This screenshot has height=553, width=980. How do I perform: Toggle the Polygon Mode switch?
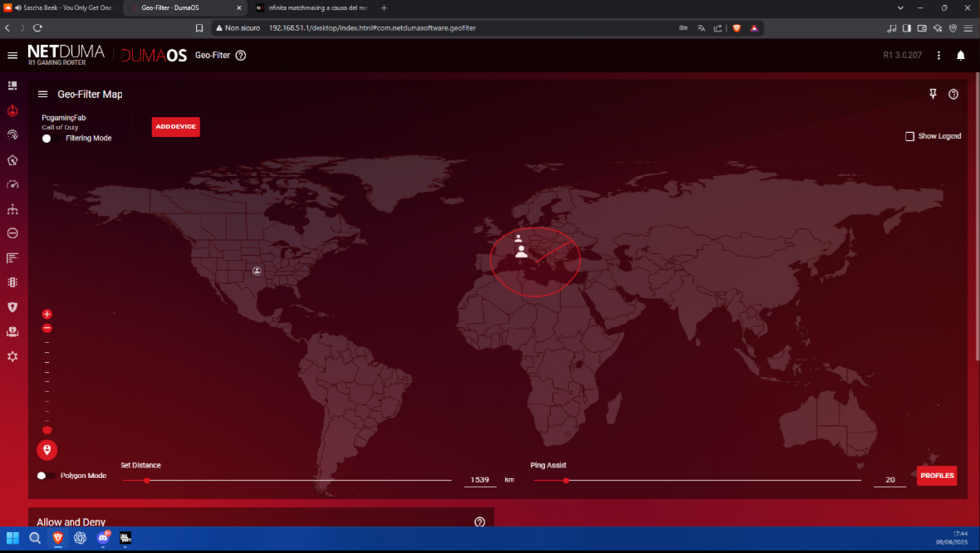45,476
